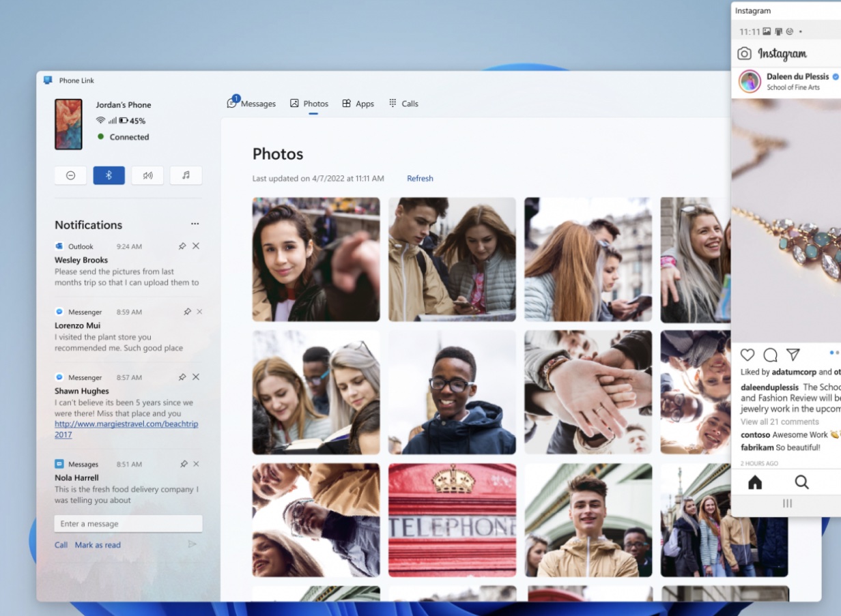Open photo of man in tan jacket

[588, 520]
